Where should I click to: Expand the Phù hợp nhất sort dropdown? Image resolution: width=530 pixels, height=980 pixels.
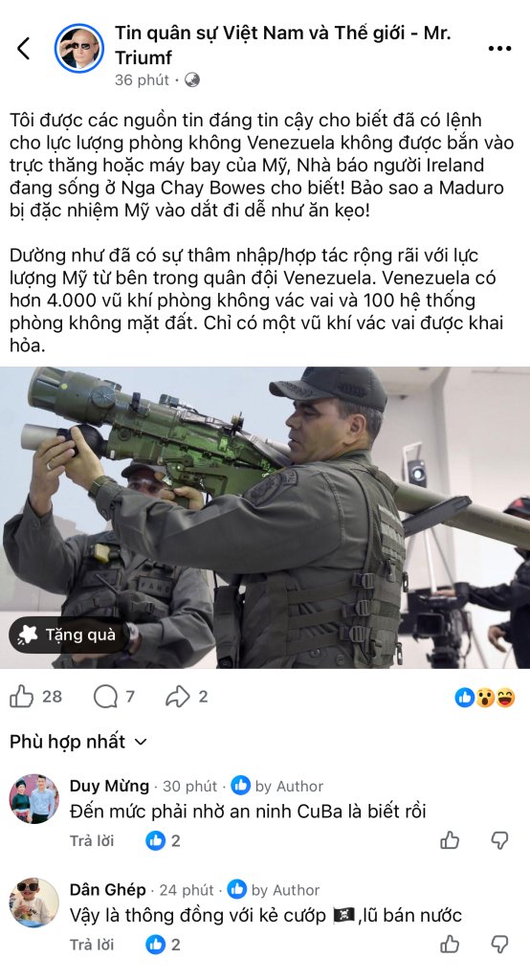click(x=78, y=742)
